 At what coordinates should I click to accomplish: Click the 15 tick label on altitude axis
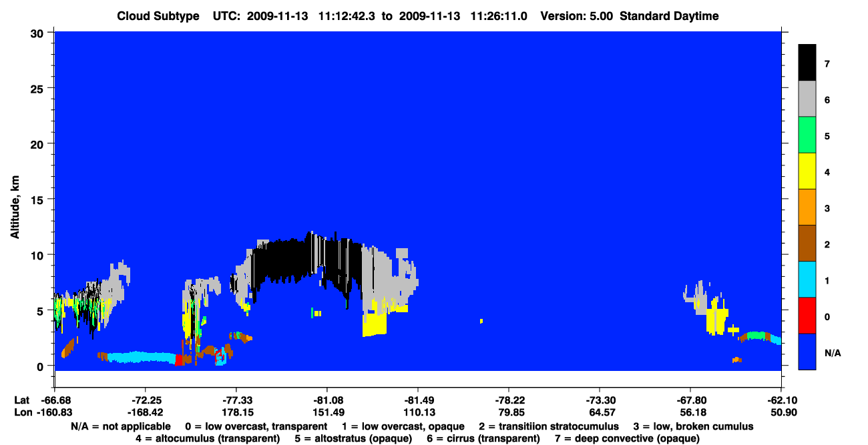39,199
